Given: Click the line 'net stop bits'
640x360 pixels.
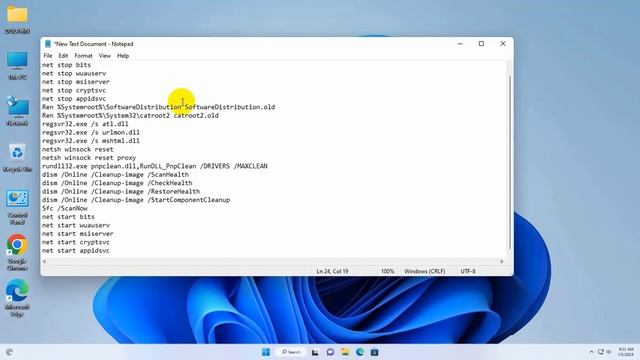Looking at the screenshot, I should [x=66, y=65].
